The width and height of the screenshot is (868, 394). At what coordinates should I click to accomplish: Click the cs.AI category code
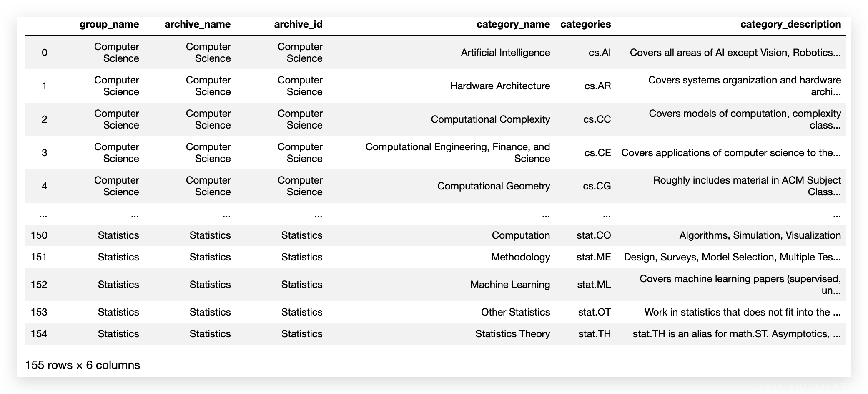(600, 53)
